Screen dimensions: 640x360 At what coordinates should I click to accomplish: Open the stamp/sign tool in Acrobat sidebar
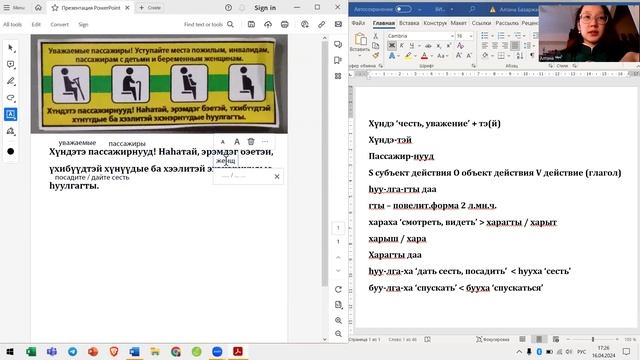(11, 131)
